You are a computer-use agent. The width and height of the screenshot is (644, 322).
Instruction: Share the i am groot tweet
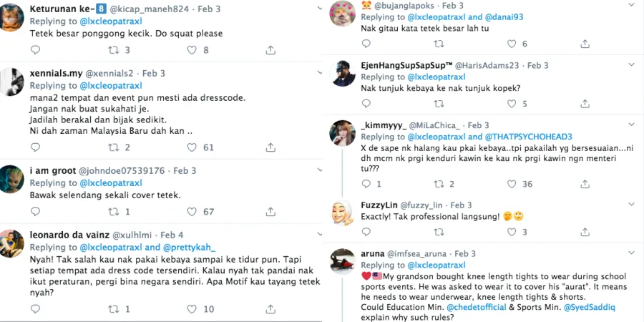point(270,212)
